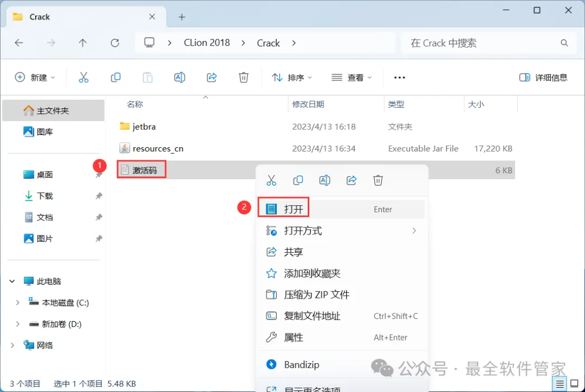Rename the file via the context menu rename icon
This screenshot has width=585, height=392.
point(324,180)
